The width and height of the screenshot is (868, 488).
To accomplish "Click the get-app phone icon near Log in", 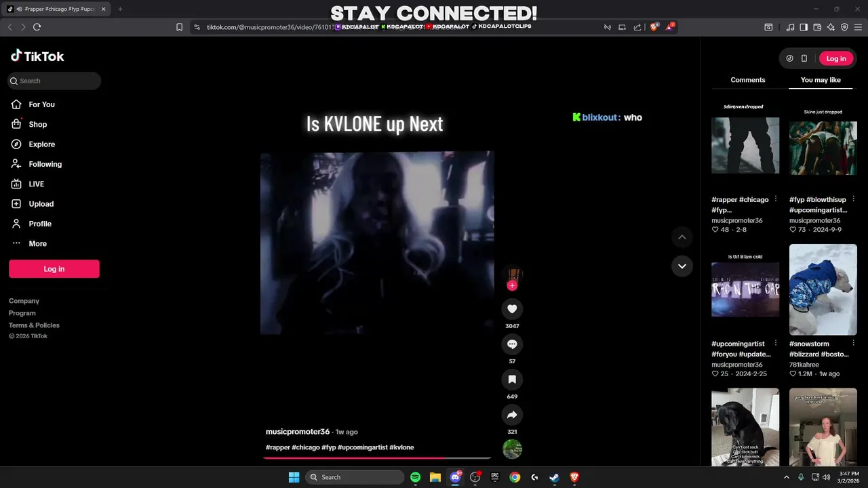I will click(804, 58).
